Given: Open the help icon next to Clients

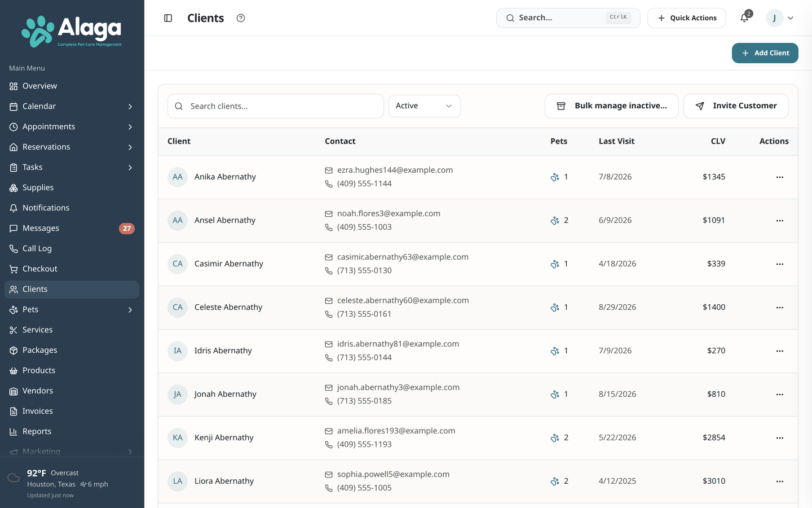Looking at the screenshot, I should (x=241, y=18).
